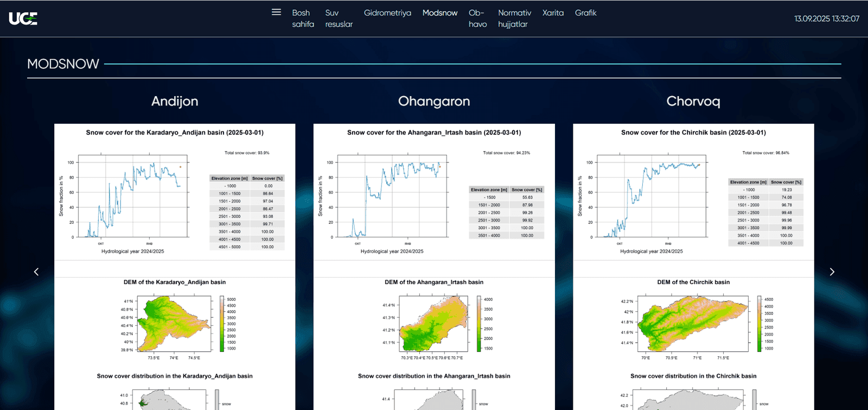Viewport: 868px width, 410px height.
Task: Open Ob-havo page
Action: point(477,18)
